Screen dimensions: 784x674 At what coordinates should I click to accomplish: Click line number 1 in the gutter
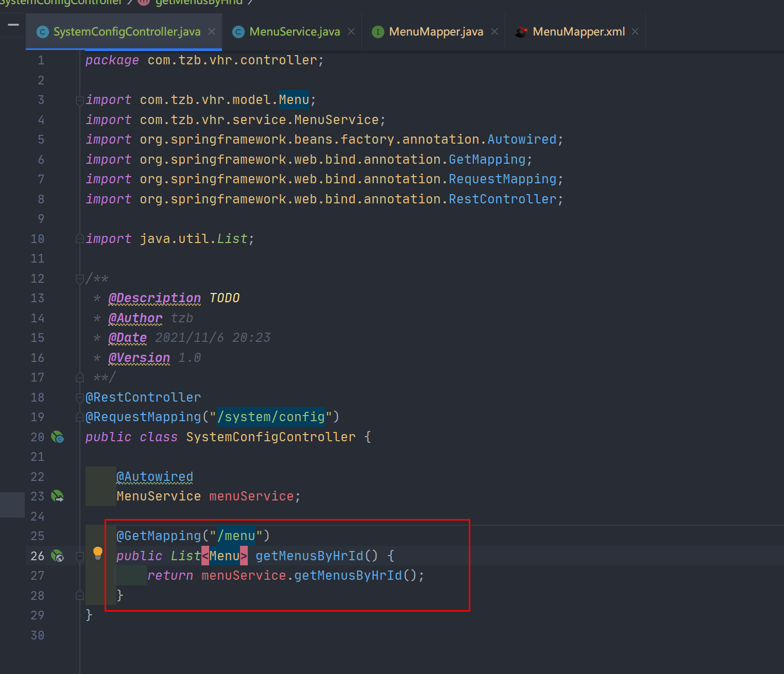[41, 61]
